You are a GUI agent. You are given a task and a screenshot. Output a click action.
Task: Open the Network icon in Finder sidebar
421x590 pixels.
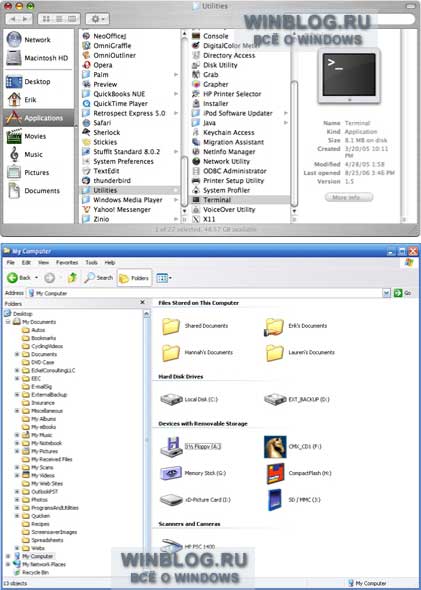coord(14,40)
